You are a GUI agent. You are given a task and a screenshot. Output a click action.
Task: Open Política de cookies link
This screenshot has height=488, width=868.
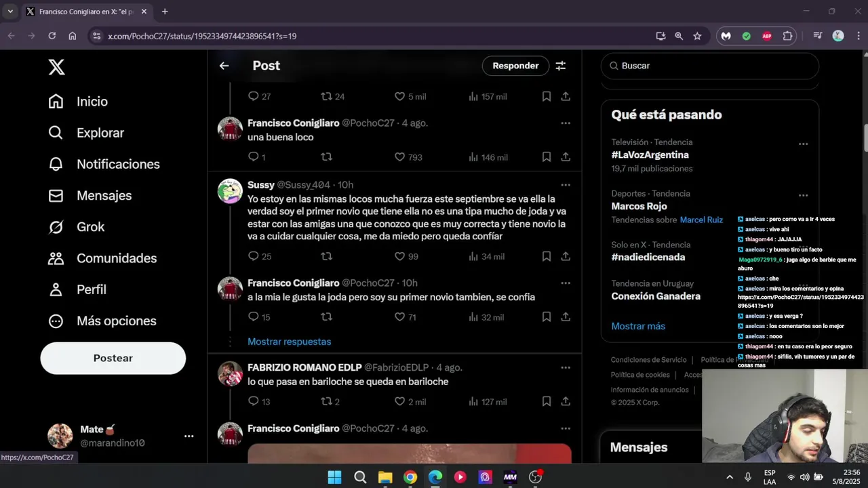click(x=640, y=375)
